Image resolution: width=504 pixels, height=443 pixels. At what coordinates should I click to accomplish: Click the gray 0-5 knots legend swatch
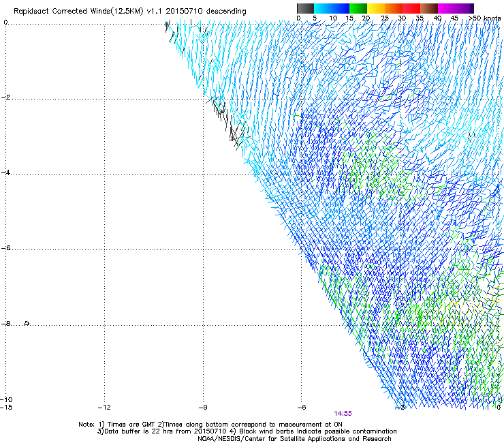point(305,8)
